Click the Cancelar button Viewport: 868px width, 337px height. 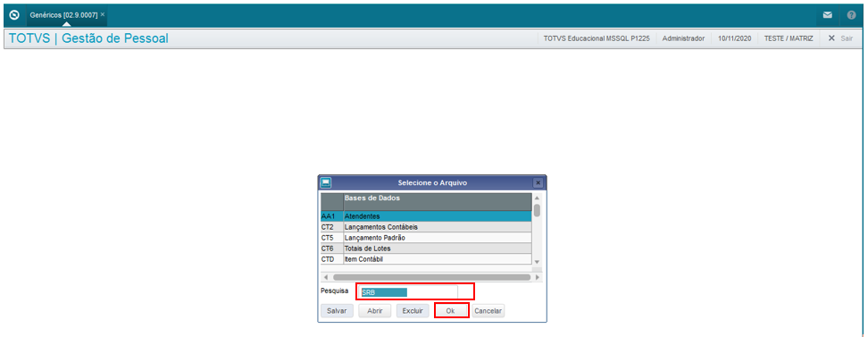coord(488,311)
